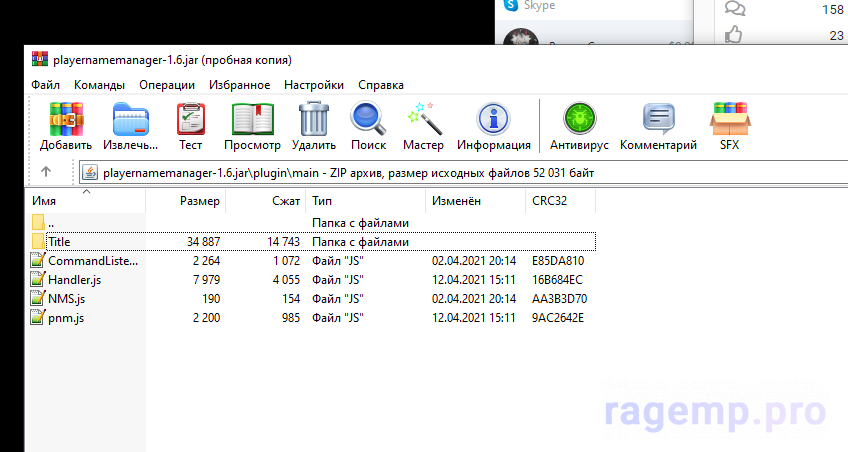Click the comments bubble icon in background window
Screen dimensions: 848x452
pos(734,9)
